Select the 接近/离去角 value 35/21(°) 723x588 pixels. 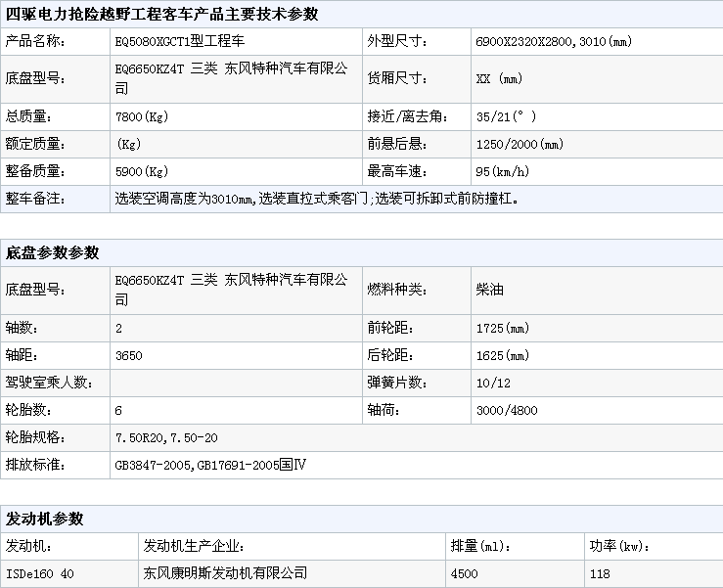506,116
